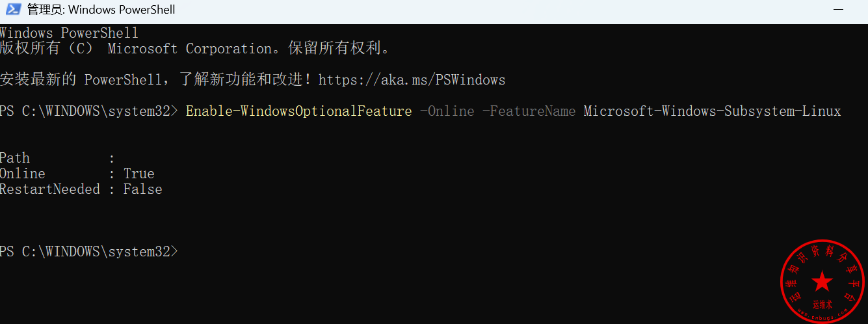Click the False value of RestartNeeded

[x=142, y=189]
